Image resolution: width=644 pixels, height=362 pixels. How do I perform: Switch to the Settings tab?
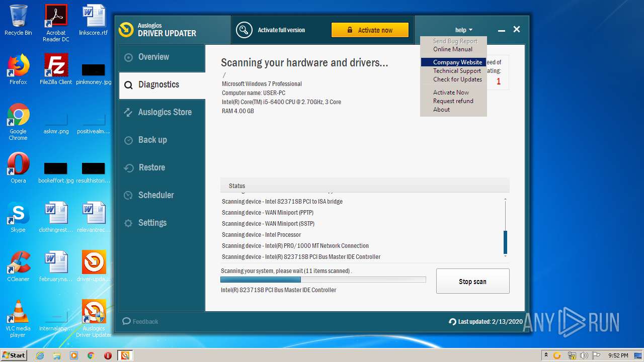click(x=162, y=223)
